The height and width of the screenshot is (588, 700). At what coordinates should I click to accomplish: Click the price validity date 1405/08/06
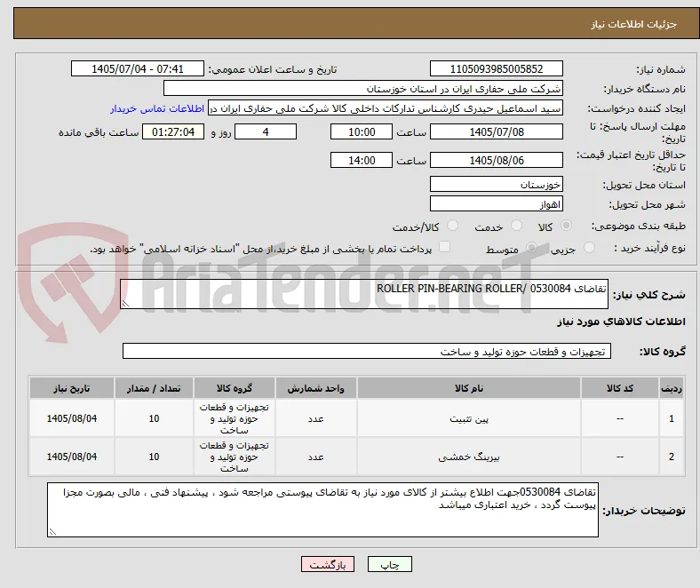tap(497, 160)
